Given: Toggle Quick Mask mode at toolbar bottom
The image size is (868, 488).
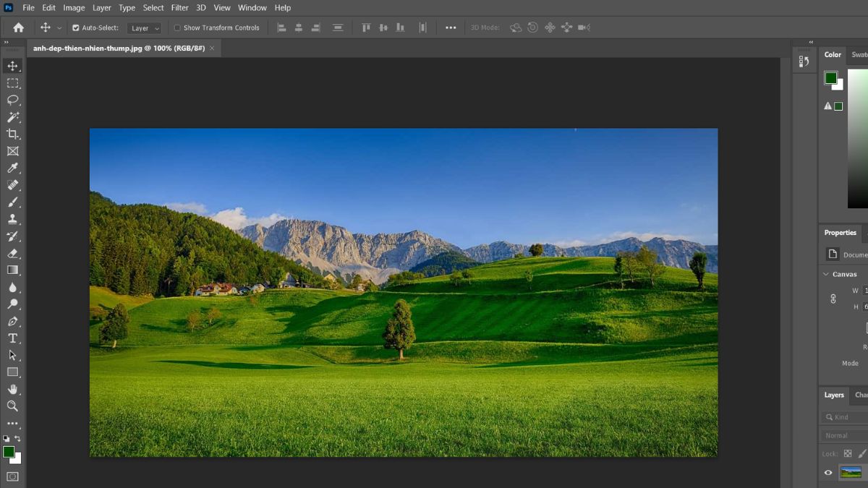Looking at the screenshot, I should 12,476.
